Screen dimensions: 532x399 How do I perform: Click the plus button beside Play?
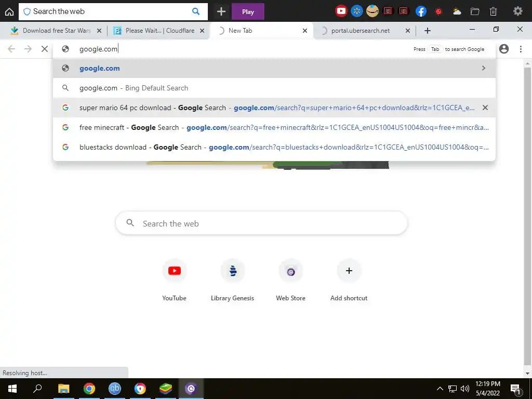[221, 11]
